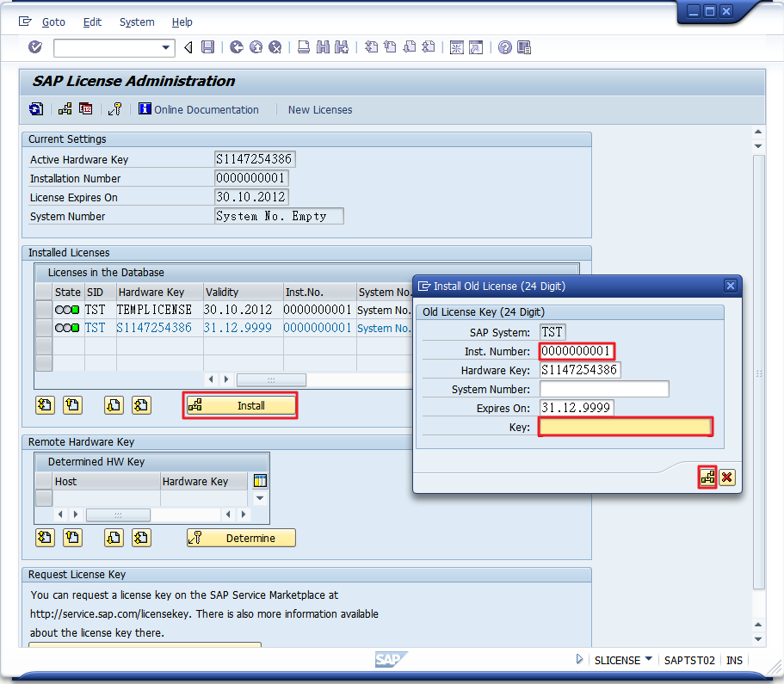
Task: Click the Validity column header
Action: coord(243,292)
